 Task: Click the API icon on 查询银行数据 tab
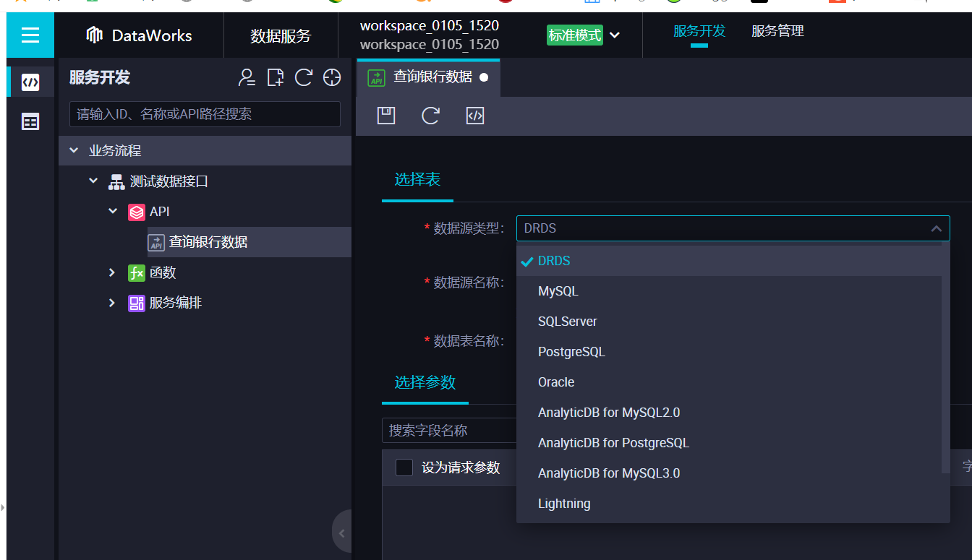pyautogui.click(x=376, y=77)
